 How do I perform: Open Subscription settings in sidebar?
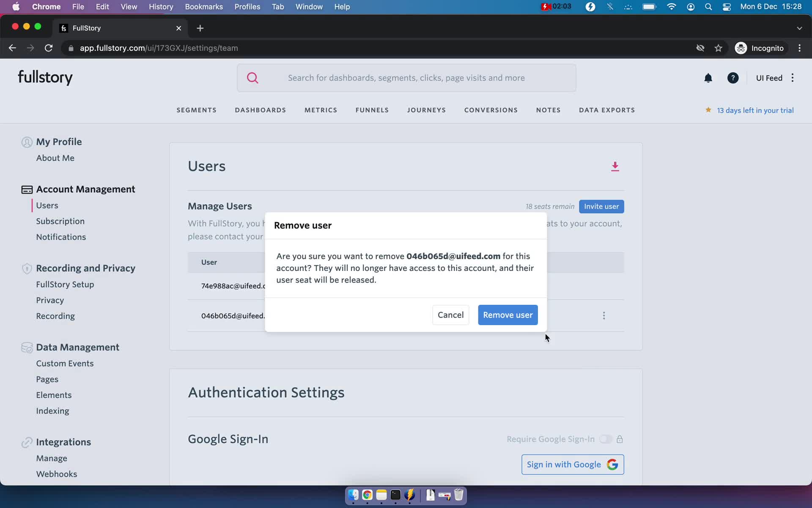[x=60, y=221]
